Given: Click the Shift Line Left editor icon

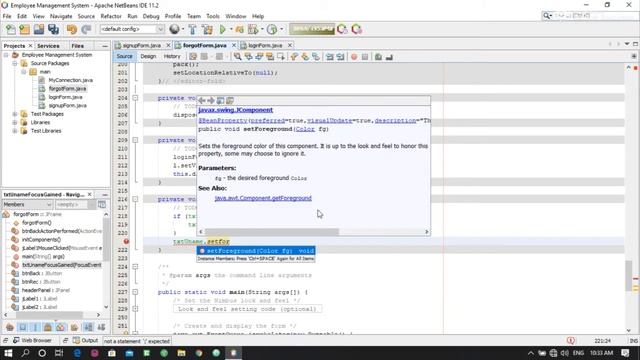Looking at the screenshot, I should coord(329,57).
